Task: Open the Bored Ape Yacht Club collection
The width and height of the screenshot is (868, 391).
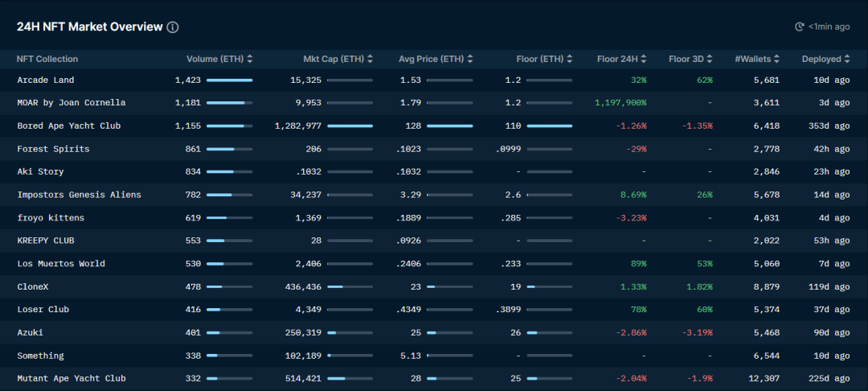Action: click(69, 126)
